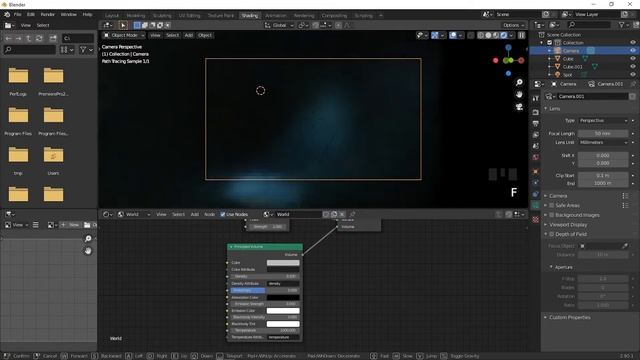This screenshot has width=640, height=360.
Task: Click the select tool cursor icon in header
Action: [x=123, y=25]
